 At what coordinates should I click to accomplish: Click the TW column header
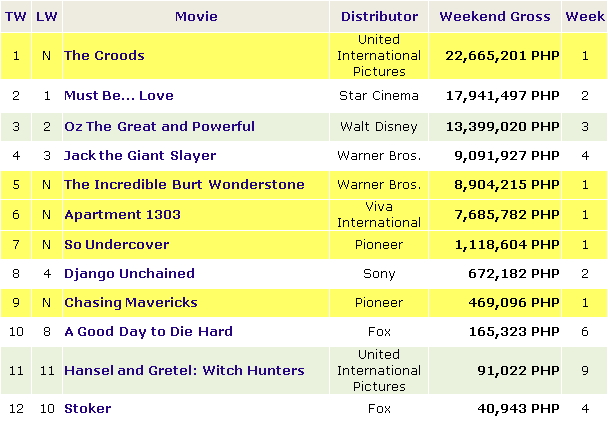point(16,16)
